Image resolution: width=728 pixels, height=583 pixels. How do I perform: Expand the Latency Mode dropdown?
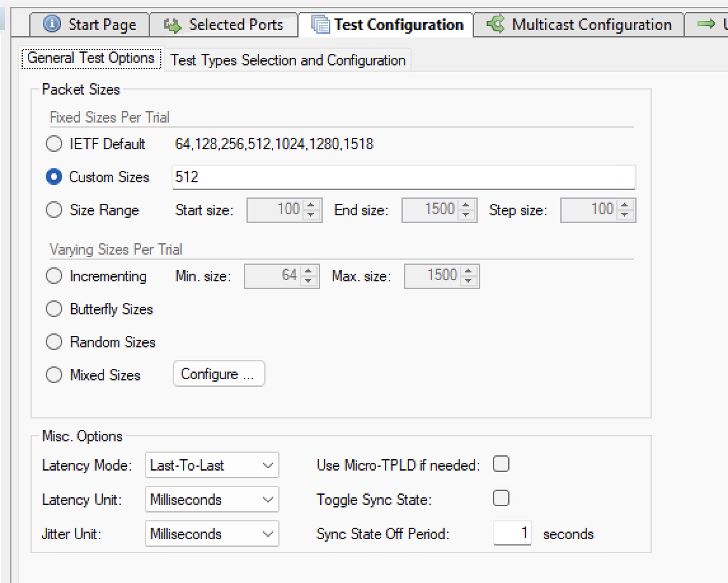click(212, 466)
